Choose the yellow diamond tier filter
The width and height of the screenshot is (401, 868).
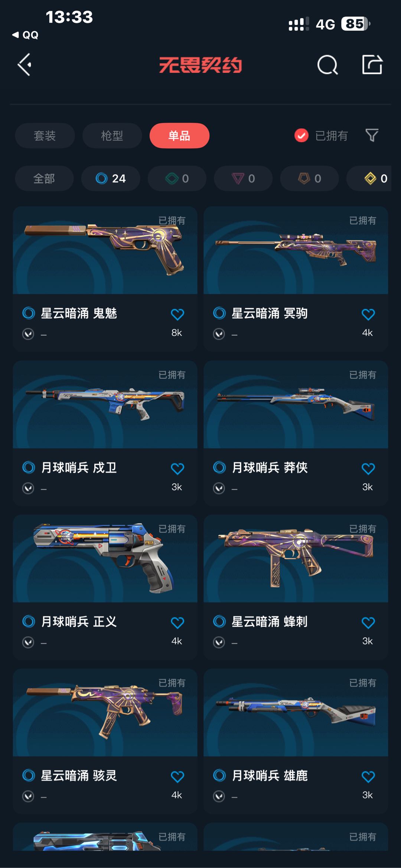click(369, 179)
